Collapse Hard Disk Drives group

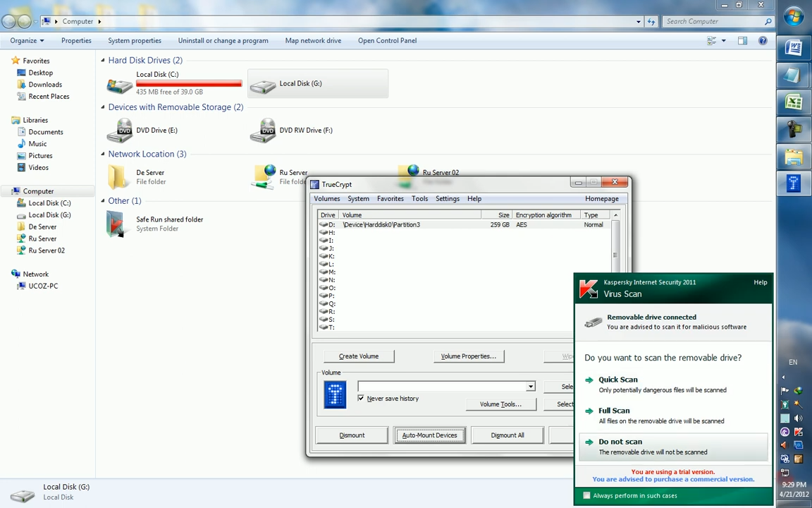(102, 60)
